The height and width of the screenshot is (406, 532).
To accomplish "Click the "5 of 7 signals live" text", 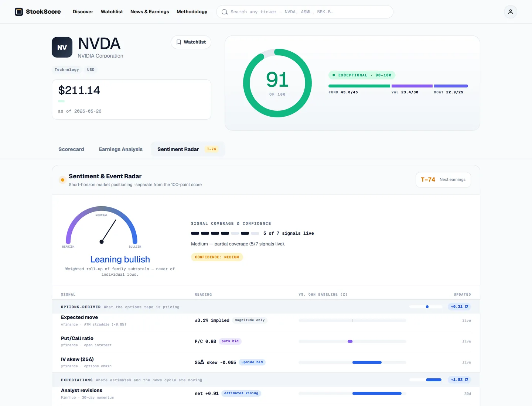I will pos(289,233).
